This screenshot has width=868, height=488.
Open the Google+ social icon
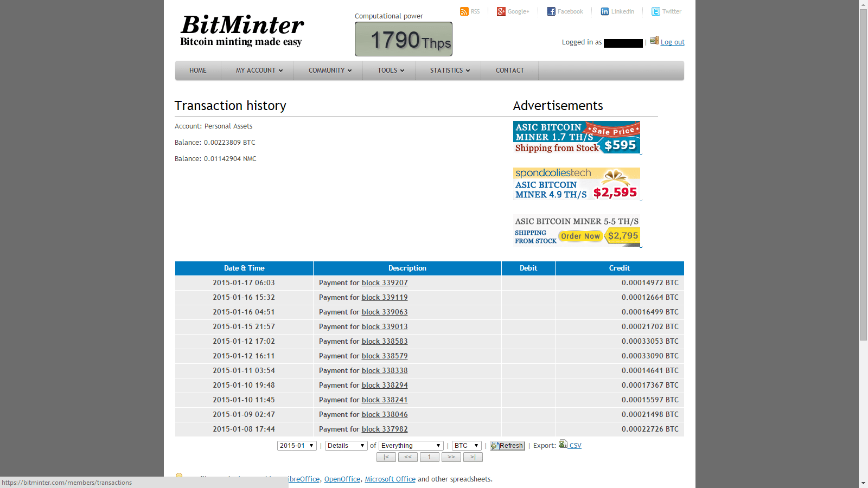coord(501,11)
